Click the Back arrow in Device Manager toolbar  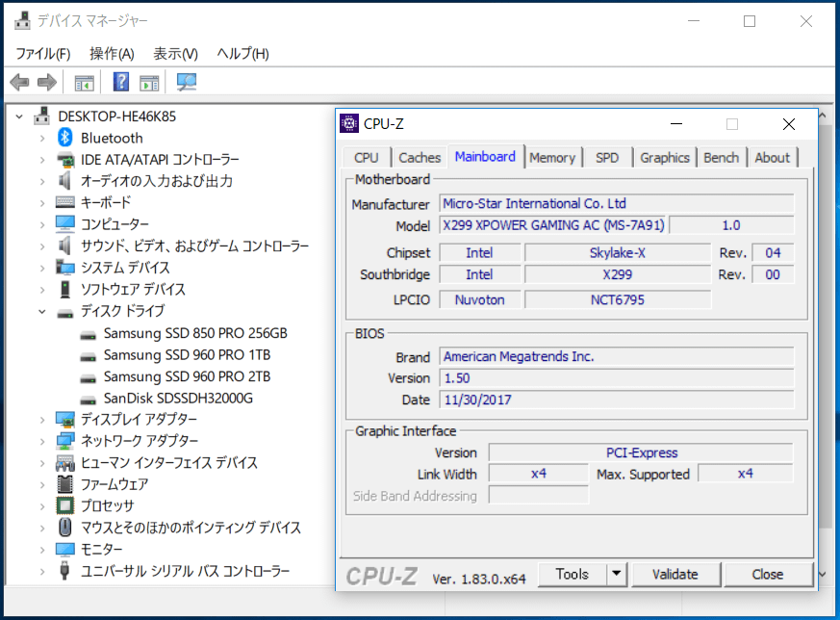20,83
